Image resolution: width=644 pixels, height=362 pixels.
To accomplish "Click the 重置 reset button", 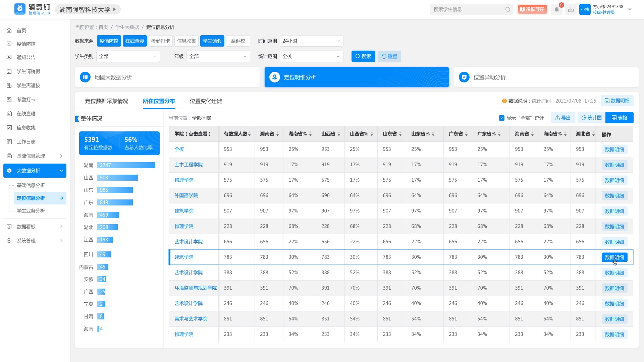I will [389, 56].
